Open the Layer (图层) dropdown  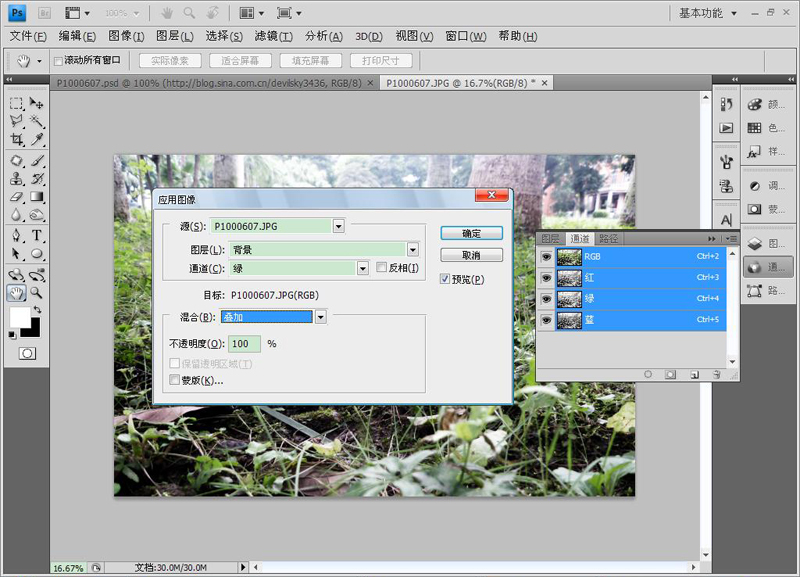click(413, 249)
